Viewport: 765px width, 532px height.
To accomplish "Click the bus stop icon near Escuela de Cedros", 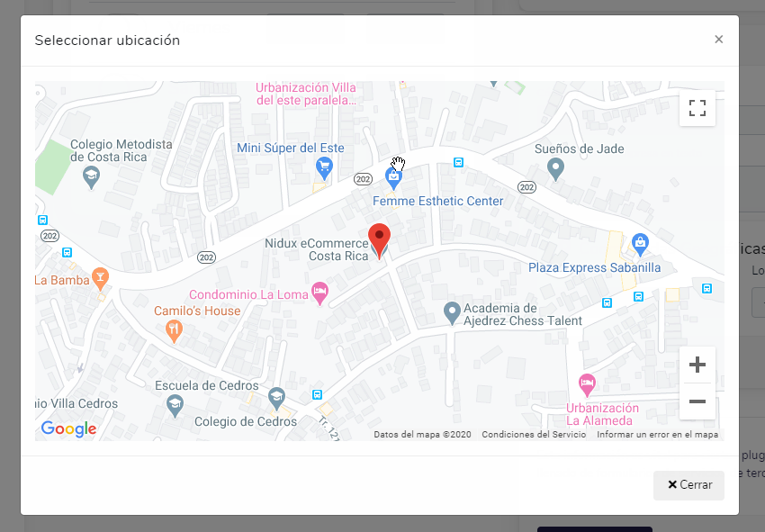I will pyautogui.click(x=317, y=394).
